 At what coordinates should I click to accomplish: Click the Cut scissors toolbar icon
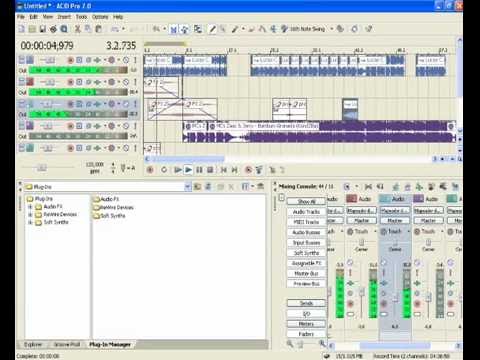77,29
